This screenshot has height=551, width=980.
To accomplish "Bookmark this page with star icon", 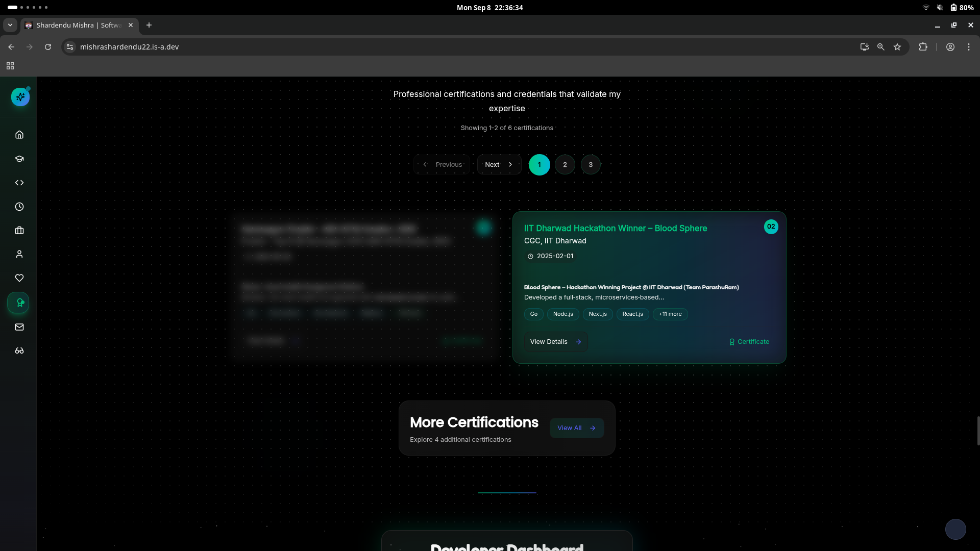I will click(x=897, y=47).
